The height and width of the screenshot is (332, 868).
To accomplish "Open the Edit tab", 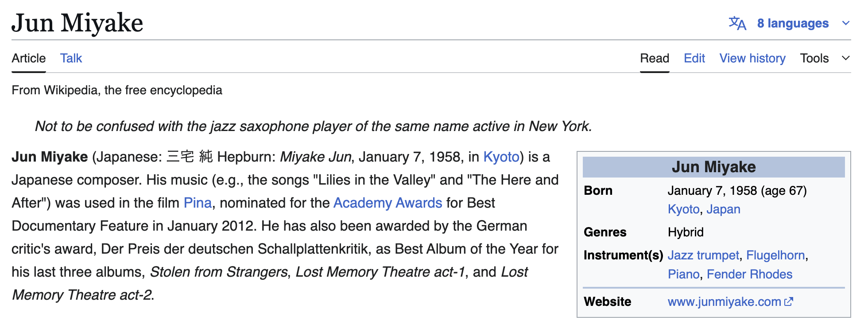I will pos(694,58).
